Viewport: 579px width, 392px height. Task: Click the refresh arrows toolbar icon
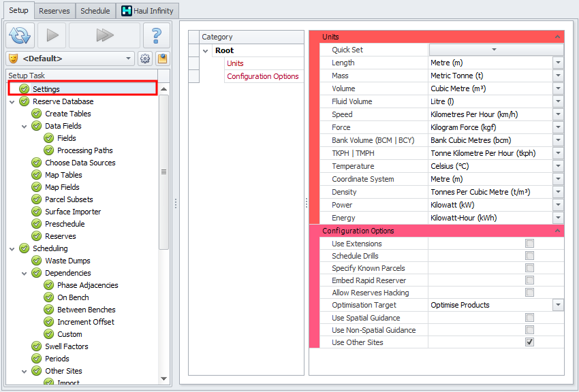click(x=20, y=35)
